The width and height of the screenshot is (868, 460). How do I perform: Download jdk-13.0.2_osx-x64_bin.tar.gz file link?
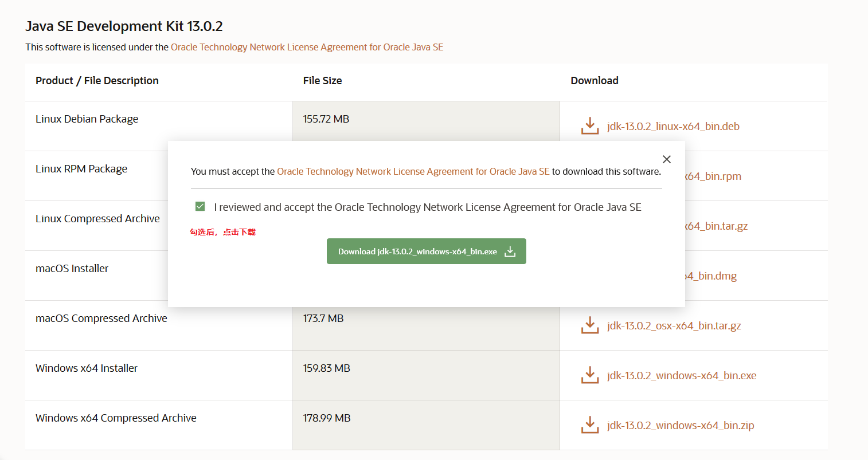(674, 325)
